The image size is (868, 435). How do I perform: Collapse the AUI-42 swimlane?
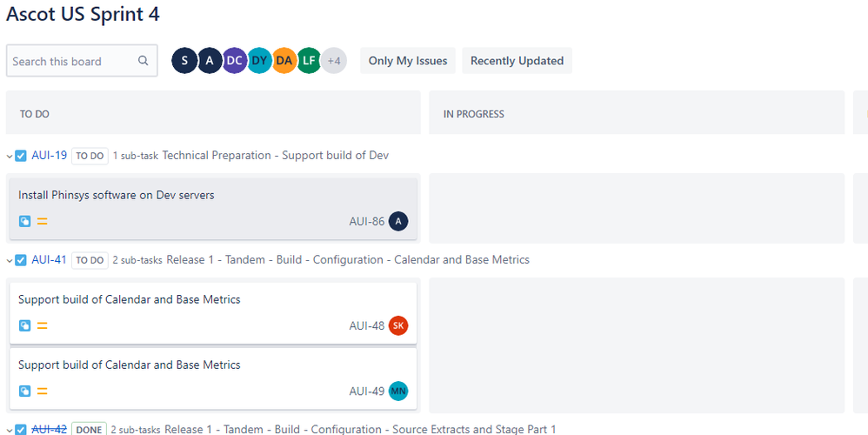[x=10, y=430]
